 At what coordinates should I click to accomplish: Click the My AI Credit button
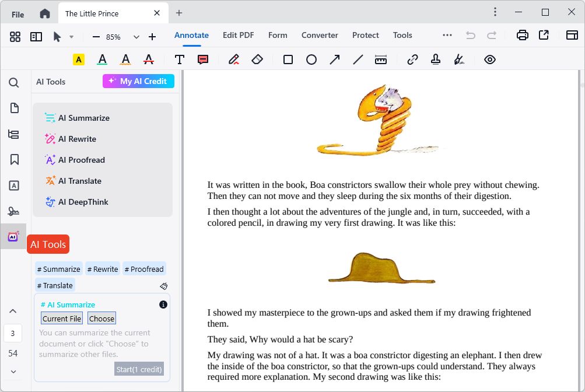(138, 81)
